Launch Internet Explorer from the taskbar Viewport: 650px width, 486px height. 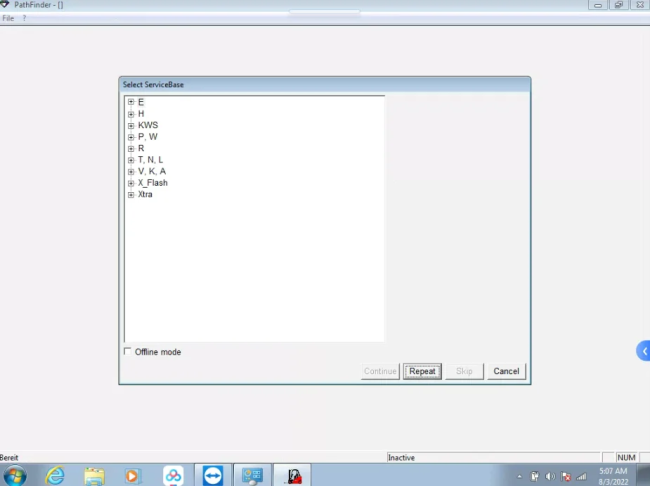(55, 475)
